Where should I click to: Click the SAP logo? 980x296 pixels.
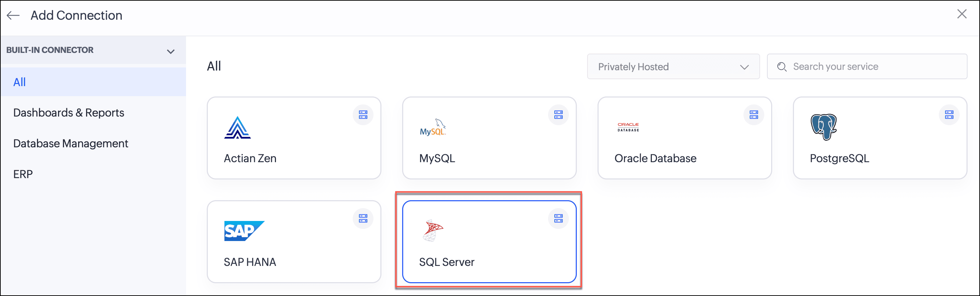pyautogui.click(x=244, y=231)
